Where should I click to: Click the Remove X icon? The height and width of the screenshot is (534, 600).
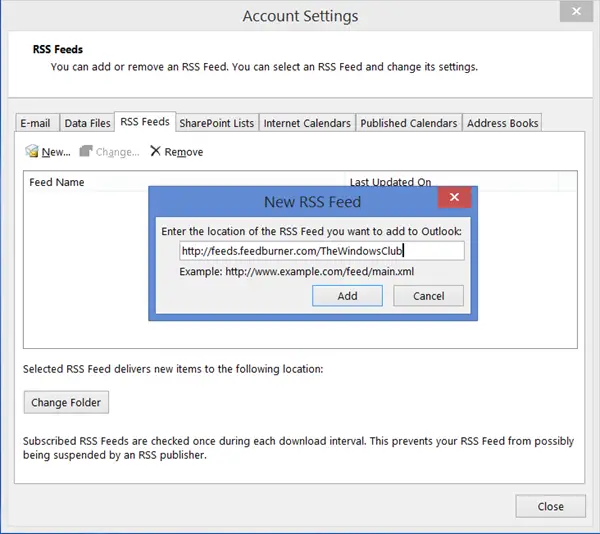coord(155,152)
